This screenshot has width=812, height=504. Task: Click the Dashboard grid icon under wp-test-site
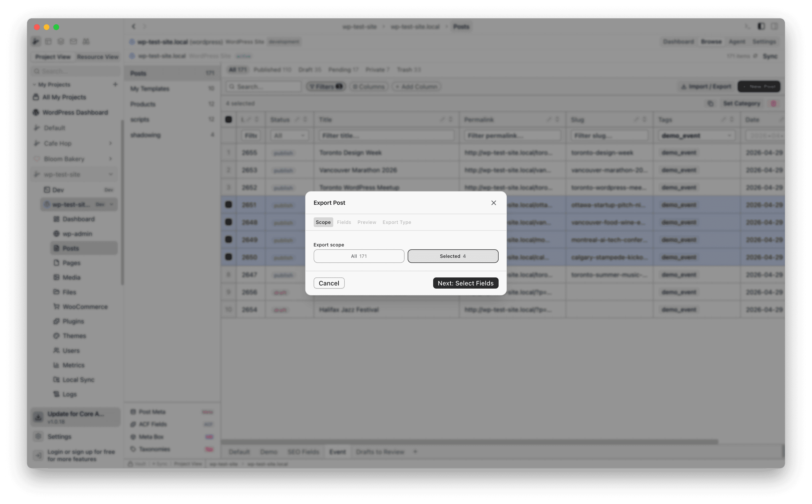pyautogui.click(x=56, y=219)
